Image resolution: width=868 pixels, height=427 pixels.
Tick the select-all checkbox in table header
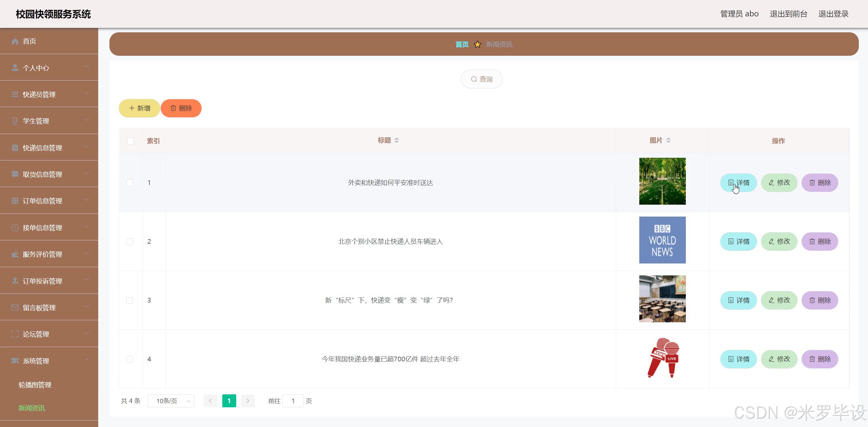(131, 141)
